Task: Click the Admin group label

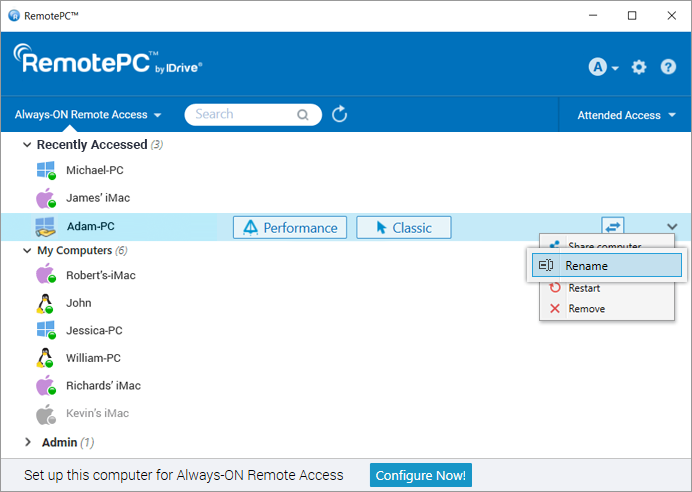Action: point(60,442)
